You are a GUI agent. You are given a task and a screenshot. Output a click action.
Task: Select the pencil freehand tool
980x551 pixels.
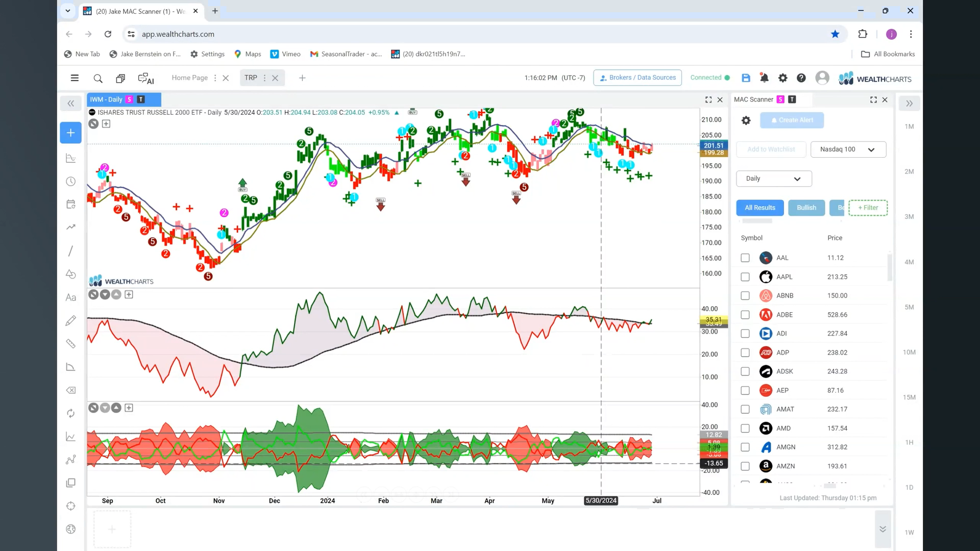(x=71, y=320)
